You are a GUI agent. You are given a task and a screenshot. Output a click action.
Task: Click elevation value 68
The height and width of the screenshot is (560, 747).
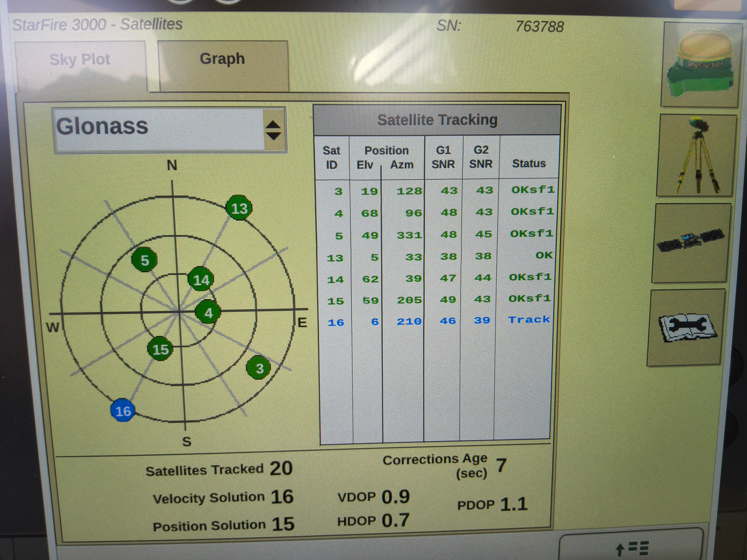coord(370,213)
